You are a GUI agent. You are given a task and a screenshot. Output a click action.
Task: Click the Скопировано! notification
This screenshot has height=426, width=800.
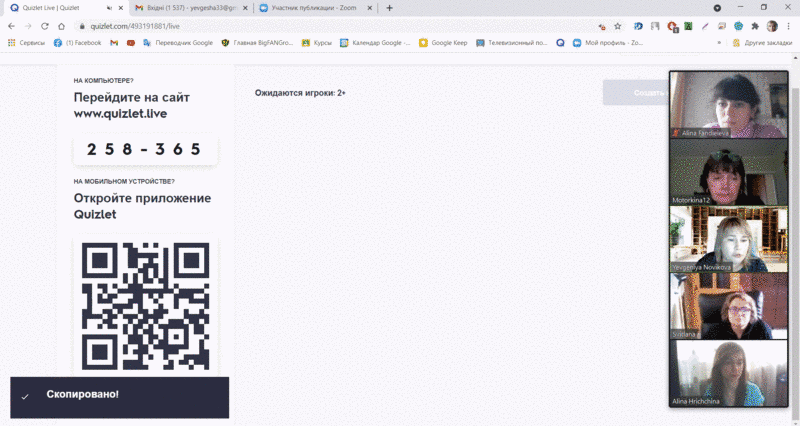pyautogui.click(x=119, y=397)
